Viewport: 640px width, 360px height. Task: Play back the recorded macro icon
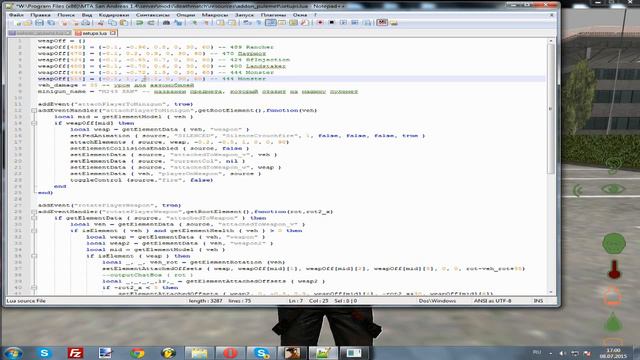[343, 23]
